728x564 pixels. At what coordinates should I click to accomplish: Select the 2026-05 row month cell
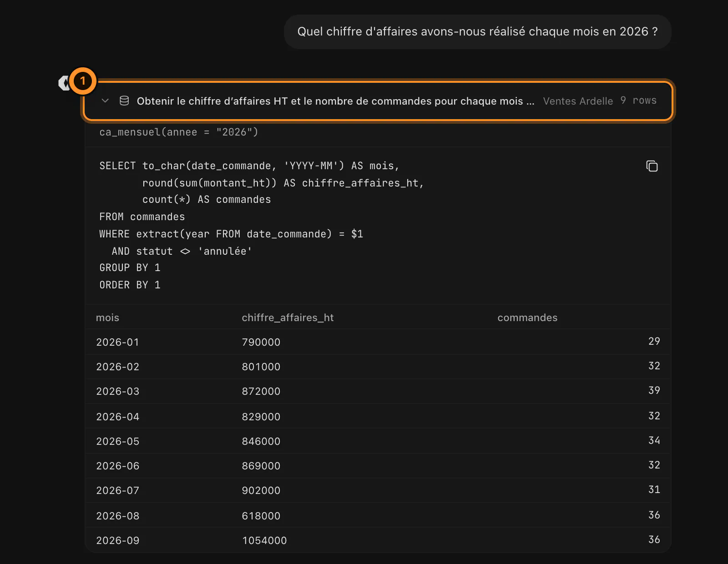pos(117,441)
